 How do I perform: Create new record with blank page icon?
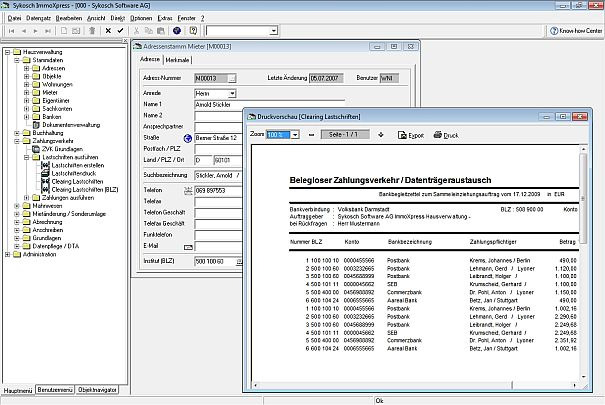tap(64, 31)
